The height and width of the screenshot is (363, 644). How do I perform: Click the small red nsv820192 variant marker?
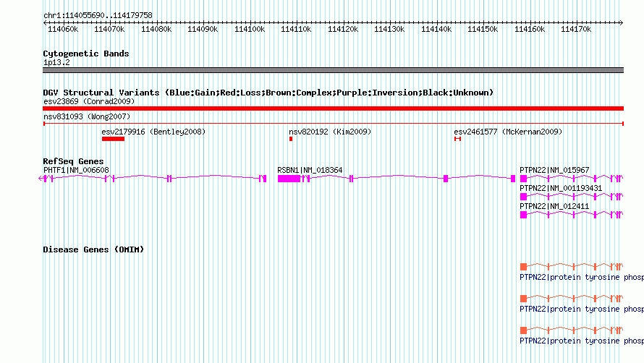pyautogui.click(x=291, y=139)
